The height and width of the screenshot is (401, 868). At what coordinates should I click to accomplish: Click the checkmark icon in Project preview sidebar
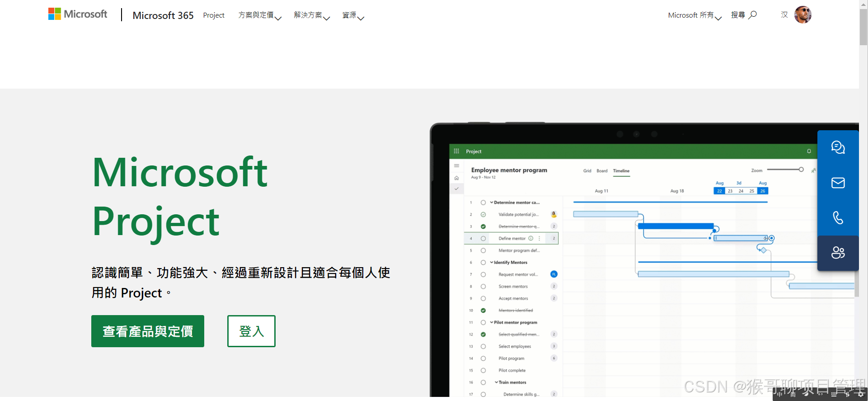pos(456,189)
